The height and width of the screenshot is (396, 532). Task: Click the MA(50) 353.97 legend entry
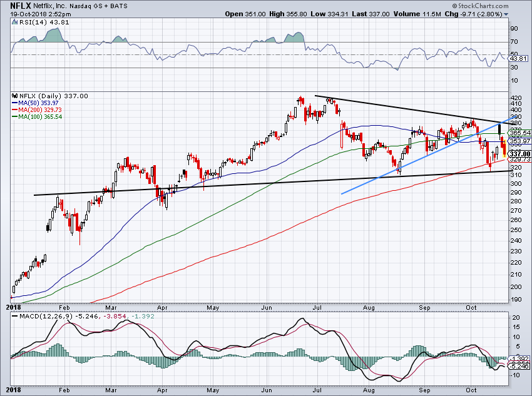pyautogui.click(x=35, y=103)
